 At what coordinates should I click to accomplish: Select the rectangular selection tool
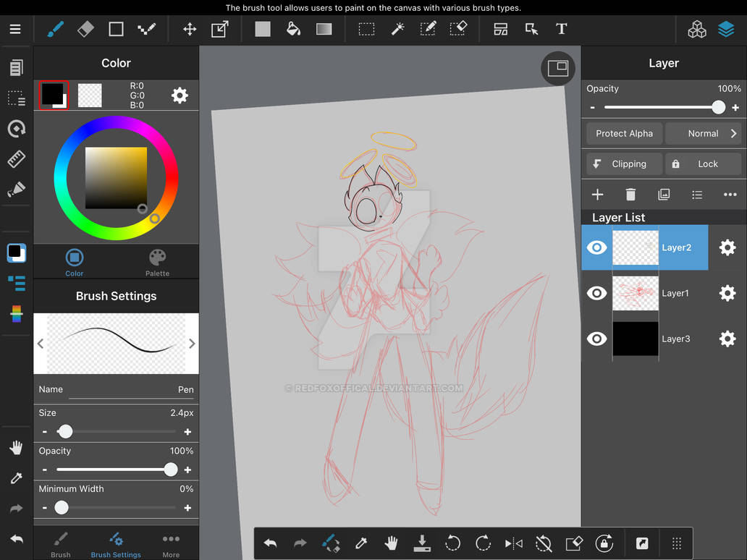366,29
